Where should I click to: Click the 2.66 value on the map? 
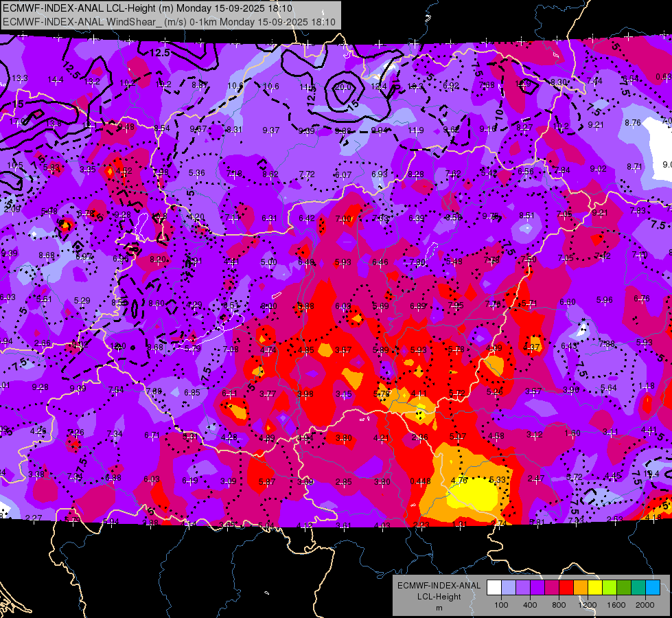[43, 343]
